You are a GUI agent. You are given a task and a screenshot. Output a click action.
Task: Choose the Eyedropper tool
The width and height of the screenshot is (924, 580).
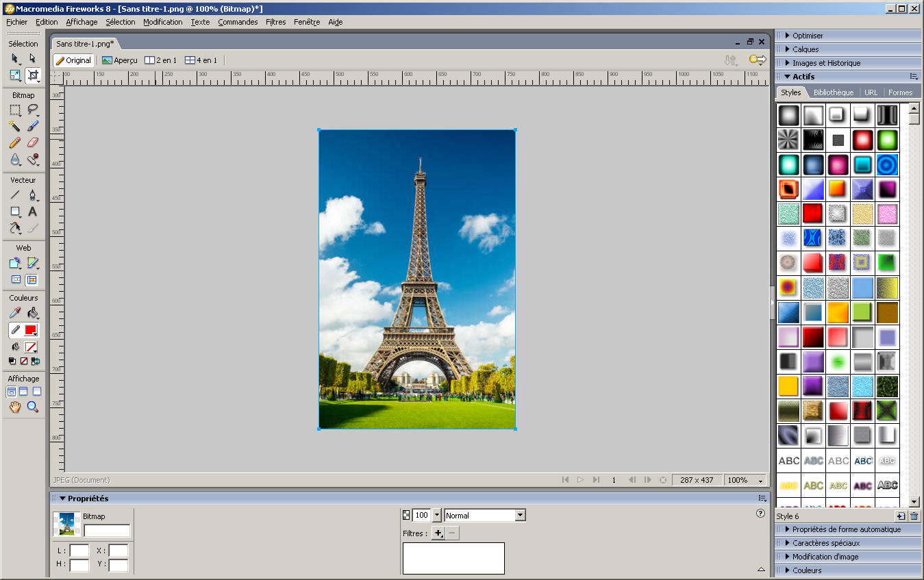(x=14, y=313)
